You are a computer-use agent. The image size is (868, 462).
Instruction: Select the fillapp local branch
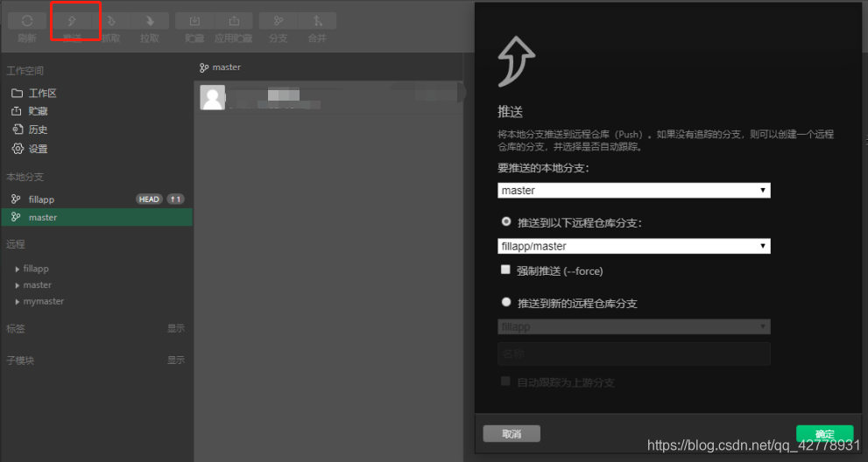pyautogui.click(x=97, y=199)
